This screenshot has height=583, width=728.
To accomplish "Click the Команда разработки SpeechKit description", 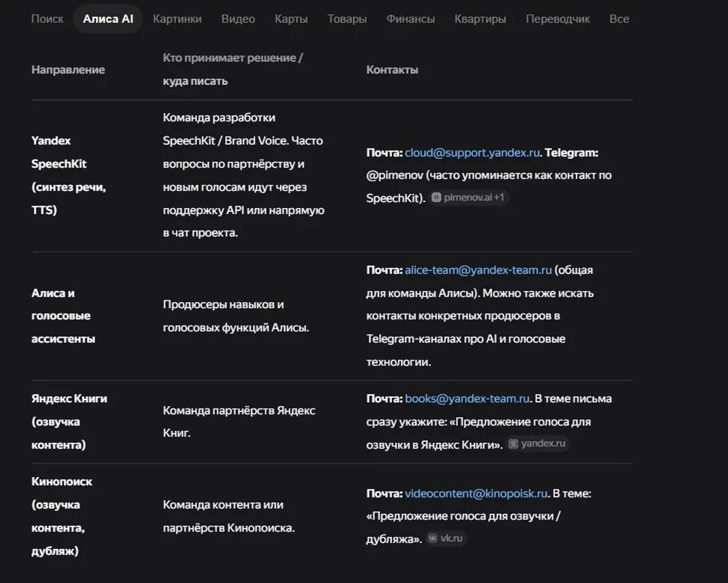I will pos(244,175).
